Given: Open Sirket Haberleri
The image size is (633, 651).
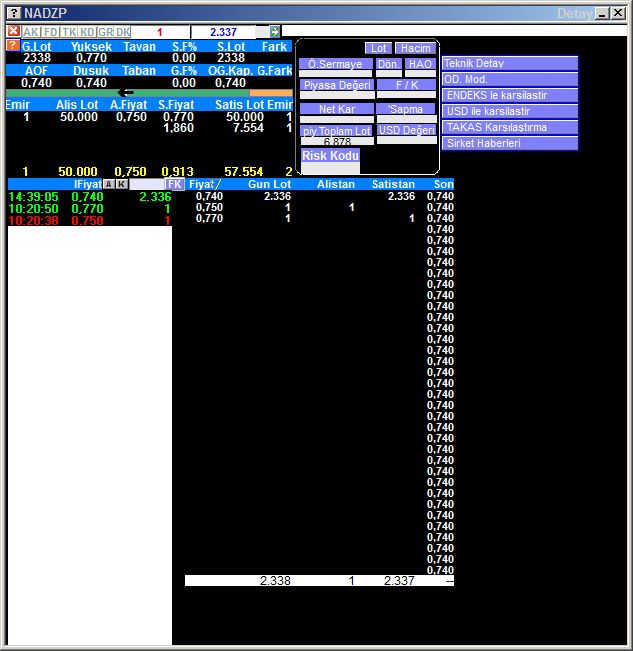Looking at the screenshot, I should coord(510,143).
